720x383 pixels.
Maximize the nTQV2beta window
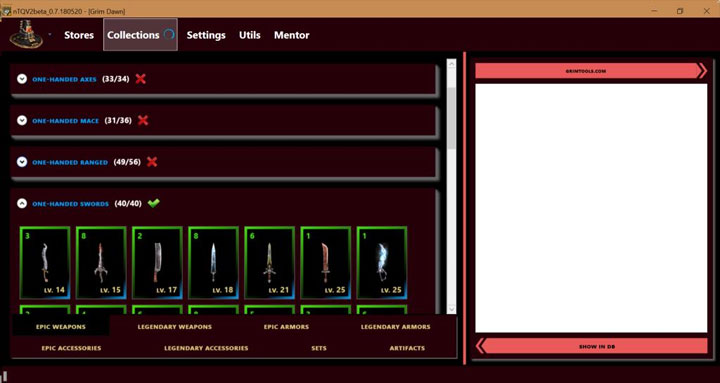680,11
